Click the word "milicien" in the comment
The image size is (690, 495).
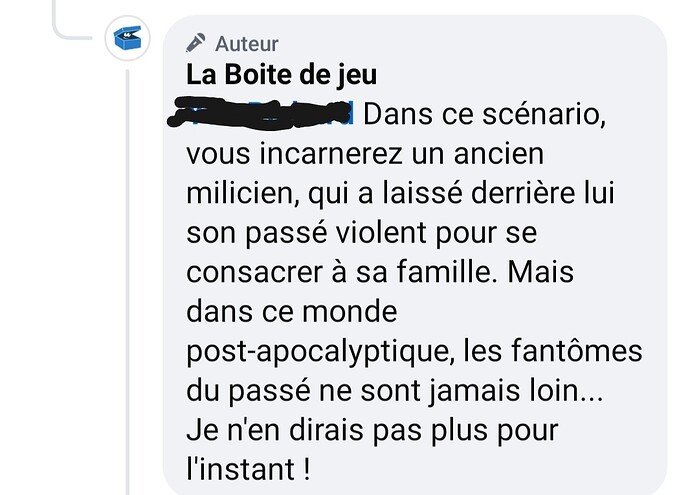click(246, 195)
